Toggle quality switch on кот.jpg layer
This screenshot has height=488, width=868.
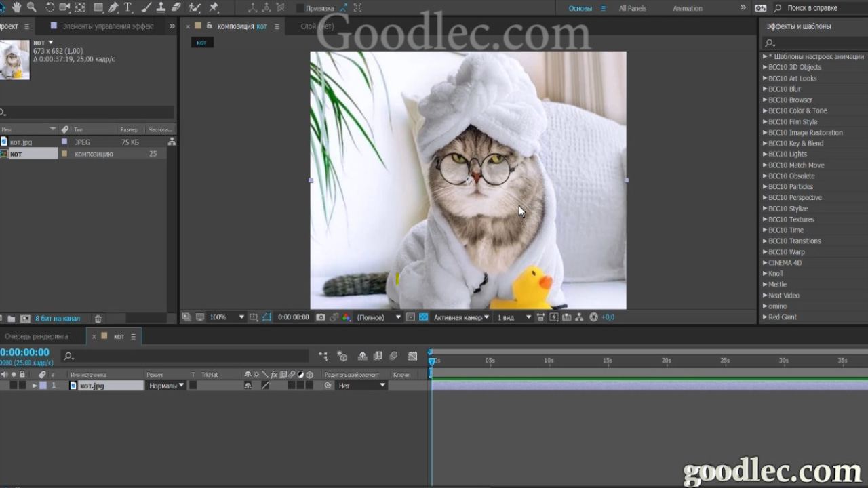coord(265,386)
